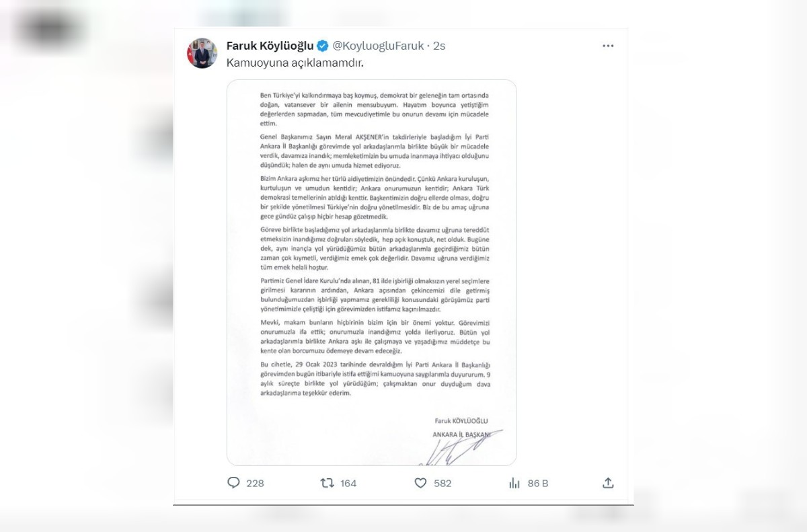Open the attached letter image
Screen dimensions: 807x532
[372, 272]
